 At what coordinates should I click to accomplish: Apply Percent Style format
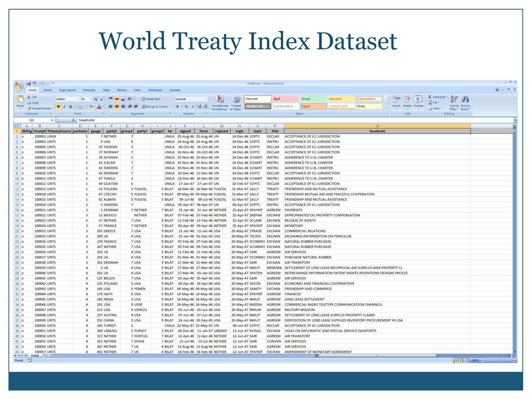186,107
